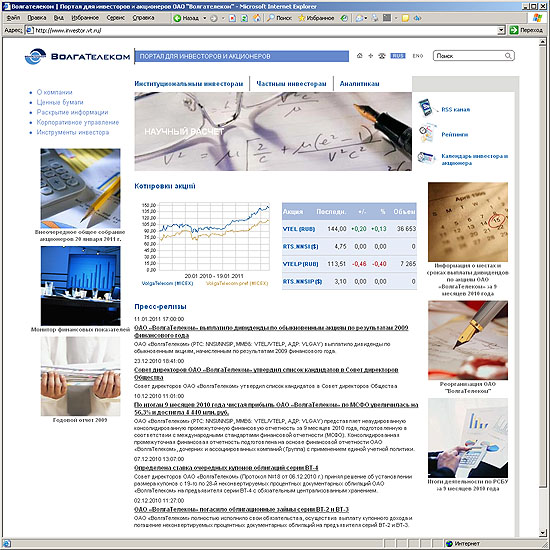Open Раскрытие информации sidebar link
550x550 pixels.
(72, 112)
